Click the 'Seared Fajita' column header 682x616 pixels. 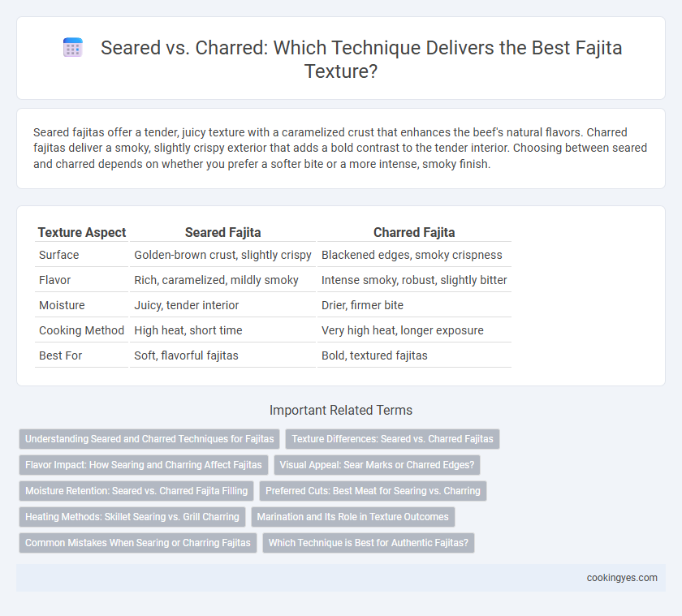pos(222,233)
